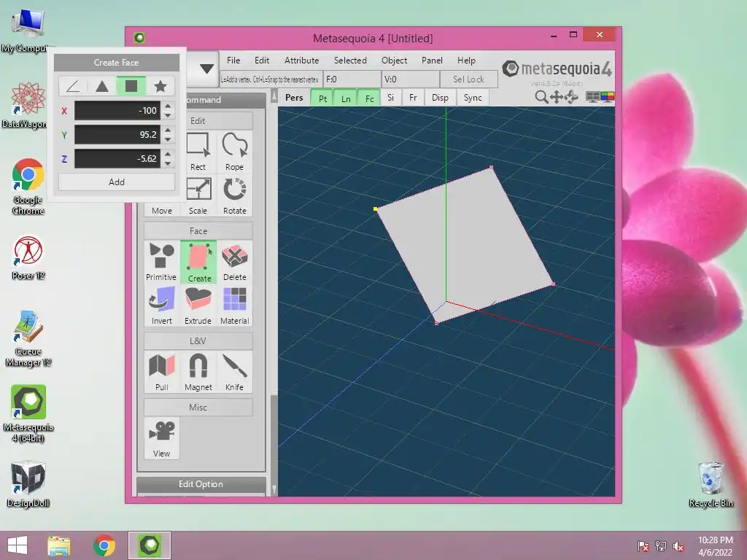Open the Sync options menu
This screenshot has height=560, width=747.
[473, 98]
